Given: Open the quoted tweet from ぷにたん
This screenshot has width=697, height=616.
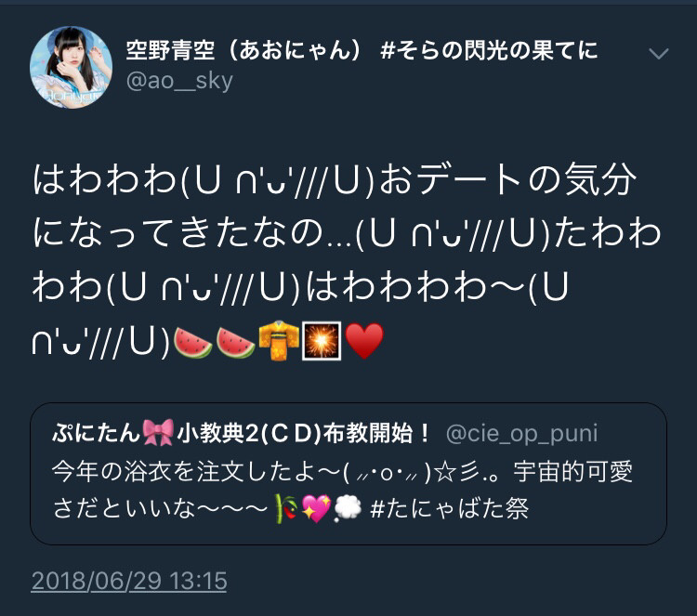Looking at the screenshot, I should point(348,474).
